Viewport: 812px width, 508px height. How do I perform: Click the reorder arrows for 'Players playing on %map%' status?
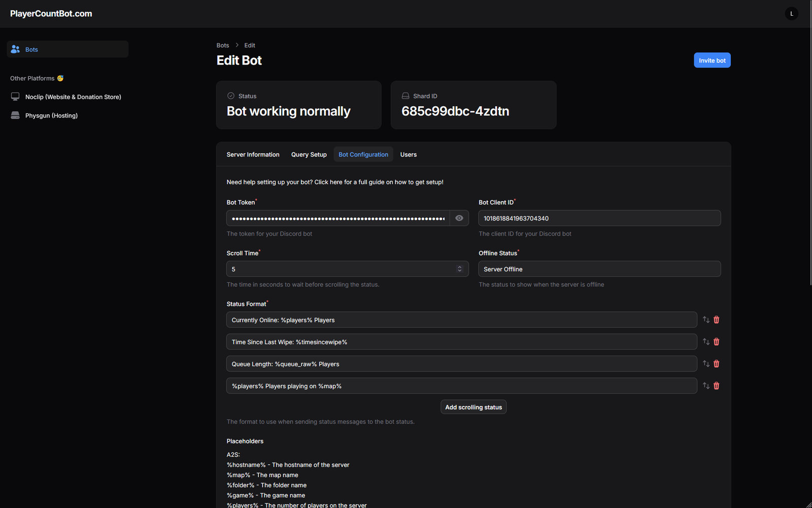point(706,386)
